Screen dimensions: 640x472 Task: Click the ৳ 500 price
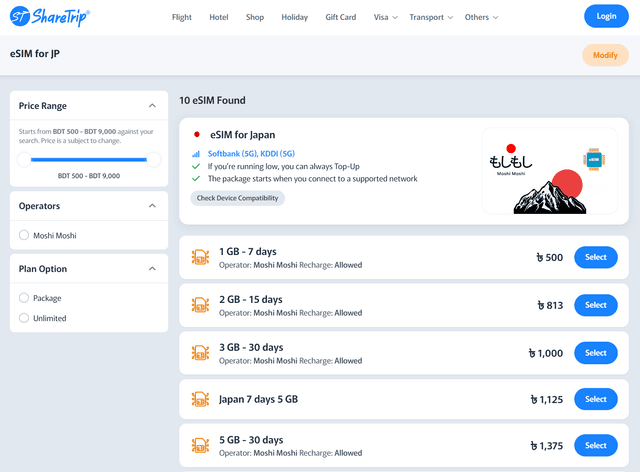(549, 257)
